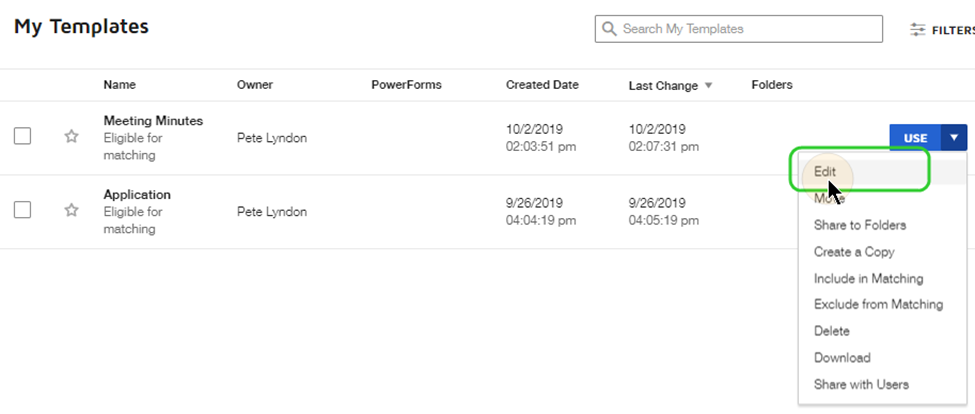Pick Create a Copy option
This screenshot has height=414, width=975.
[854, 252]
